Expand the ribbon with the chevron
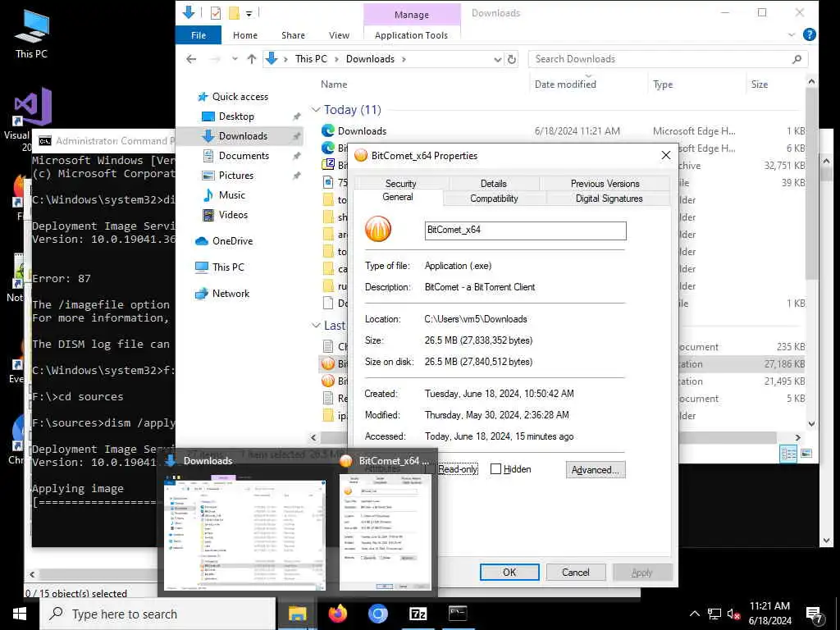The height and width of the screenshot is (630, 840). pyautogui.click(x=792, y=34)
